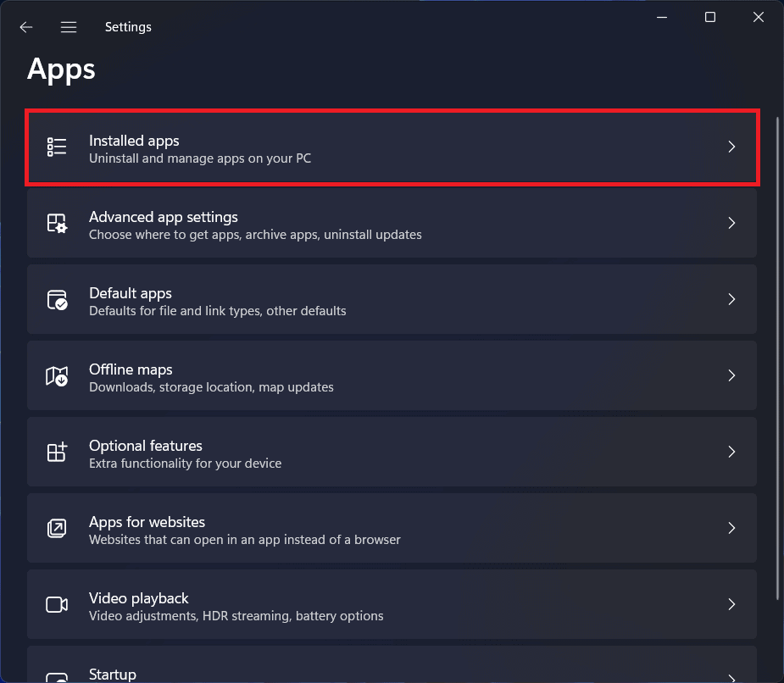Click the Video playback camera icon

(x=57, y=605)
